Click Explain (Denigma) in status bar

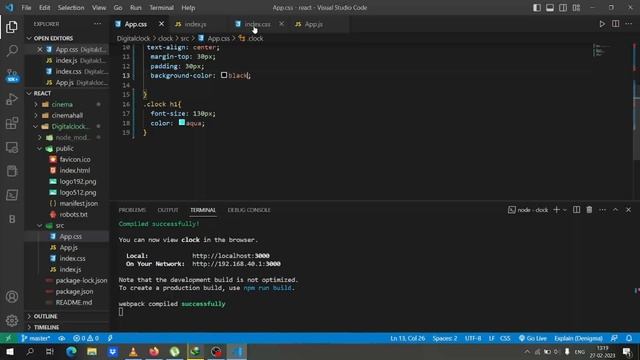(x=578, y=338)
